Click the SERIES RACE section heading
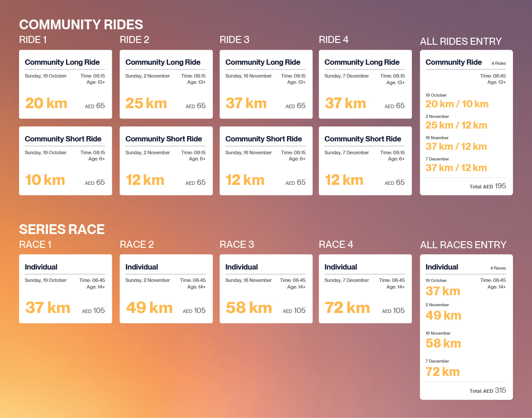 click(x=62, y=229)
